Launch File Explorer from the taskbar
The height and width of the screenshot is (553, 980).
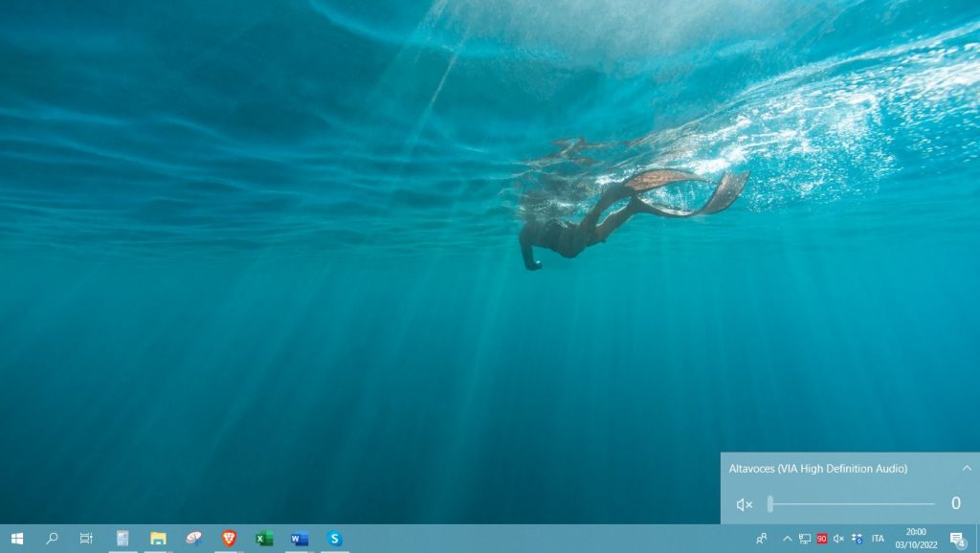[x=158, y=539]
